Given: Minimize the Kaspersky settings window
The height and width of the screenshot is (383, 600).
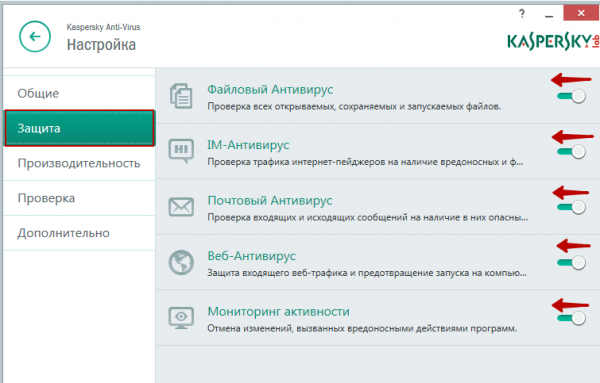Looking at the screenshot, I should pyautogui.click(x=549, y=15).
